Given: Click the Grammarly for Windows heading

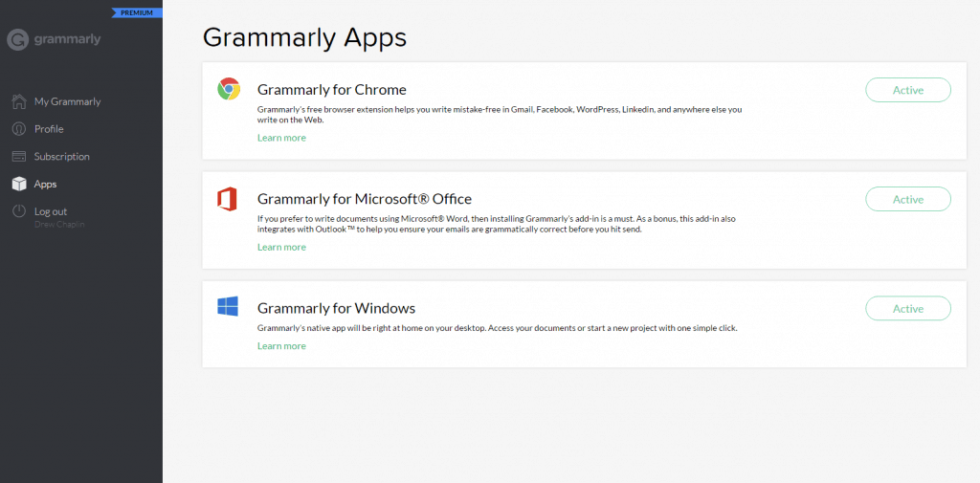Looking at the screenshot, I should click(x=336, y=308).
